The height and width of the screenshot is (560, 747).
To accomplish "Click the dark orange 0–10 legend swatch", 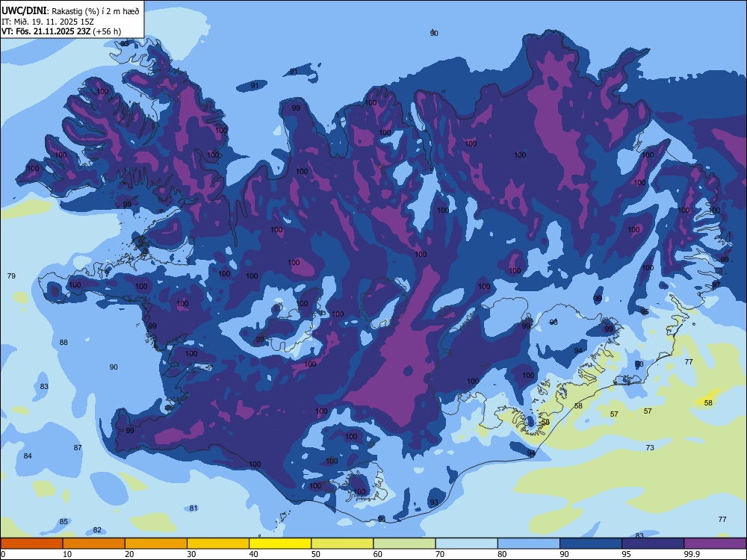I will point(32,544).
